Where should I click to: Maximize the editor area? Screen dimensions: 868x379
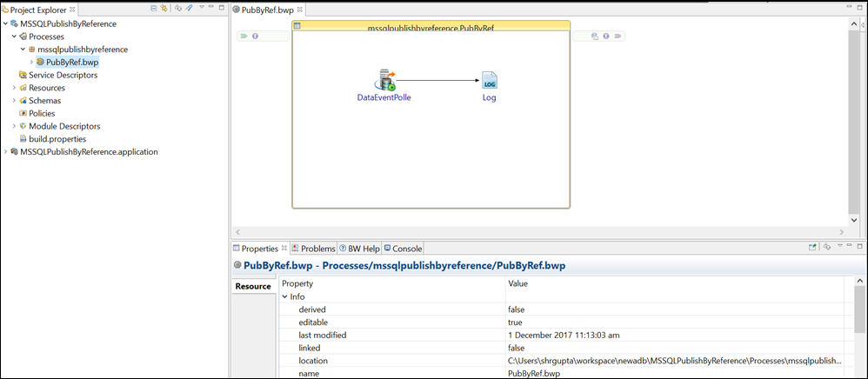[859, 7]
